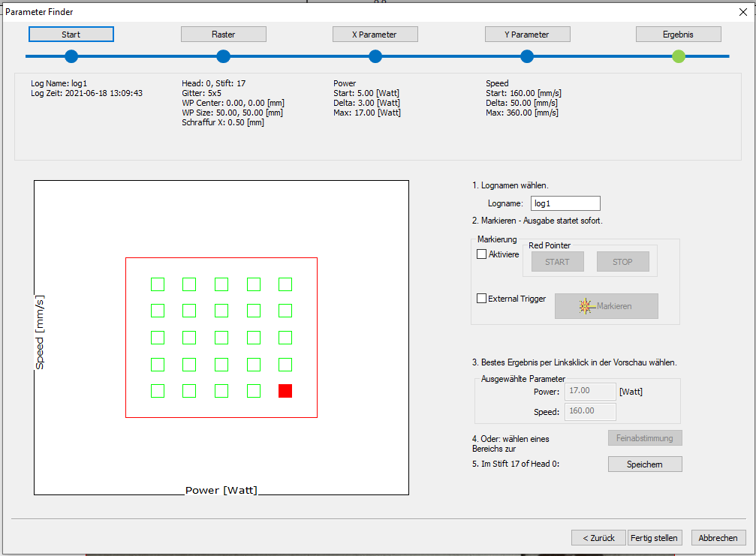
Task: Select middle row, last column grid square
Action: [285, 338]
